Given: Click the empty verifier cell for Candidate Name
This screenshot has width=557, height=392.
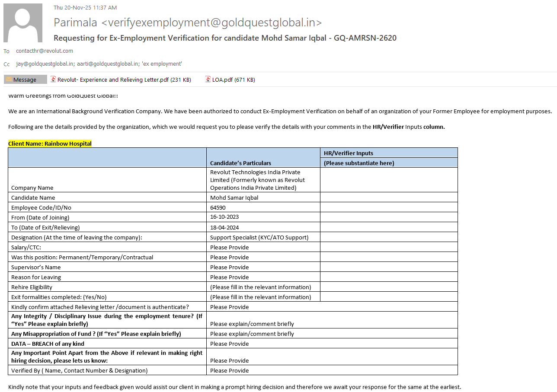Looking at the screenshot, I should point(388,198).
